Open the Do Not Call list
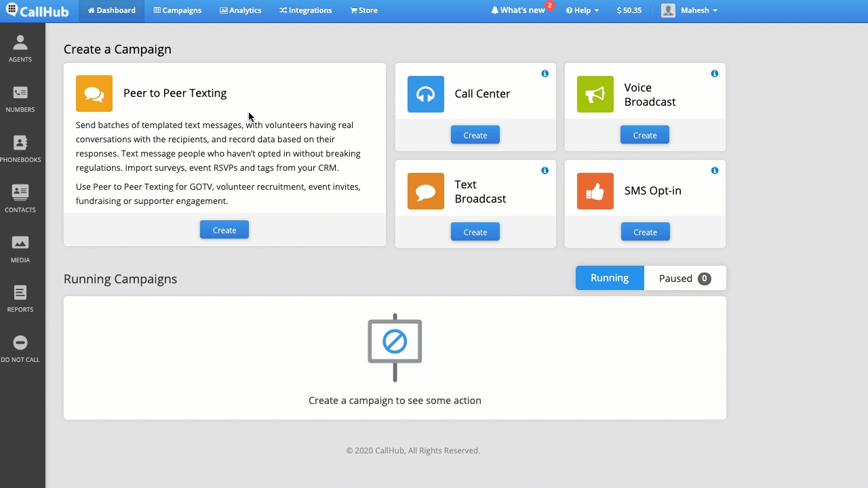 [20, 349]
